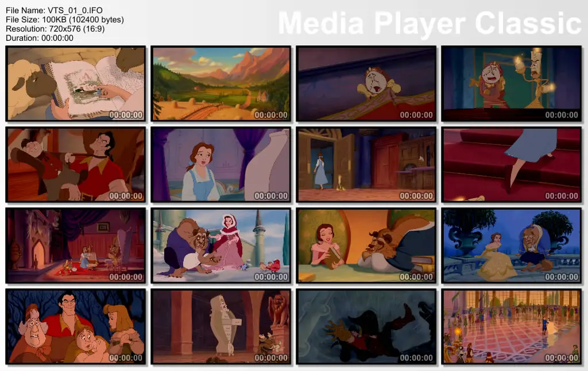
Task: Open Gaston with villagers night thumbnail
Action: 76,327
